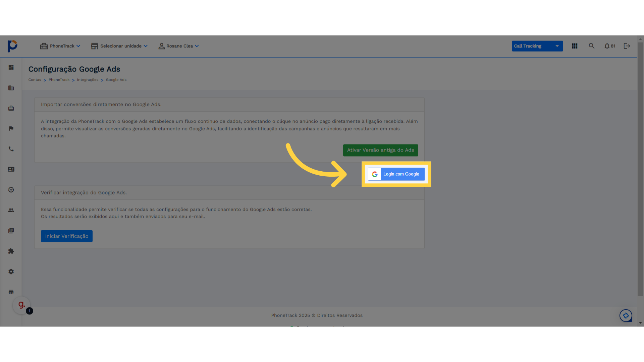Image resolution: width=644 pixels, height=362 pixels.
Task: Click the PhoneTrack logo in the header
Action: pyautogui.click(x=12, y=46)
